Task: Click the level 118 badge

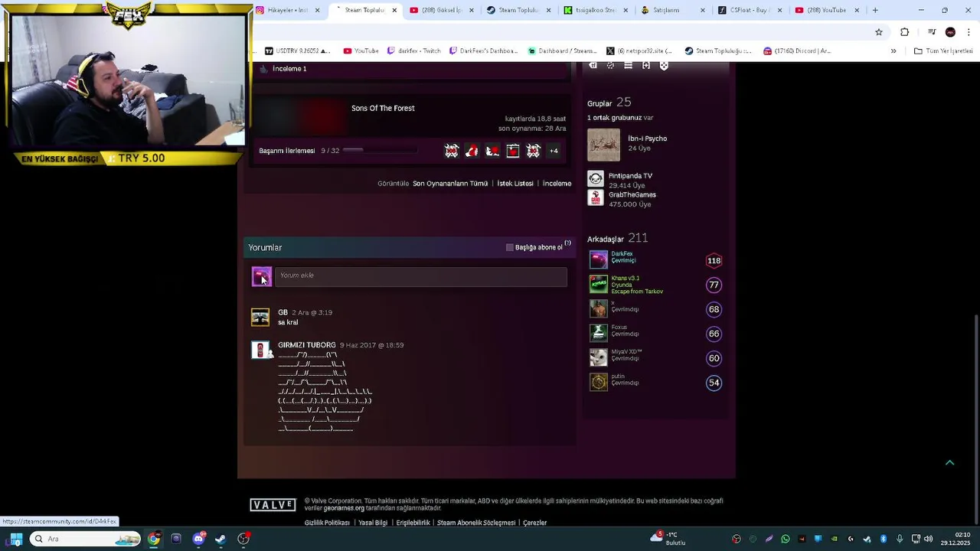Action: click(714, 261)
